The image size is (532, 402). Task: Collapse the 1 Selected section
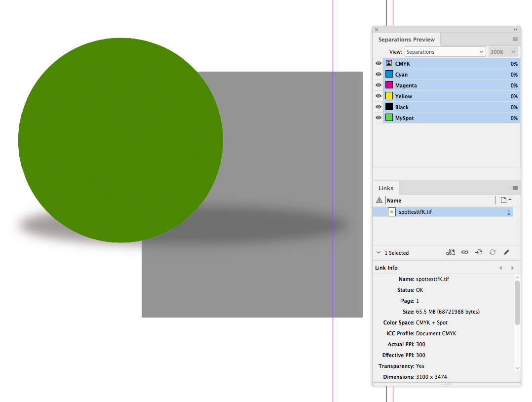pos(379,252)
